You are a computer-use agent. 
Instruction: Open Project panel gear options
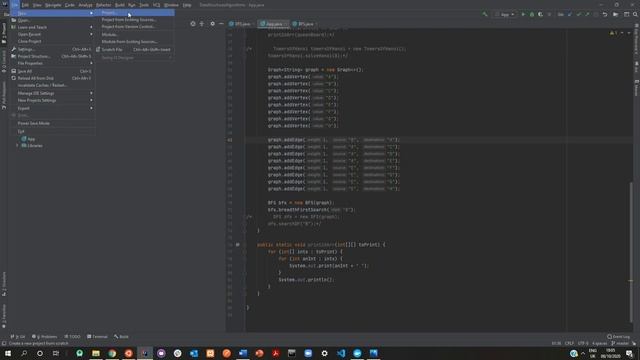pos(212,24)
